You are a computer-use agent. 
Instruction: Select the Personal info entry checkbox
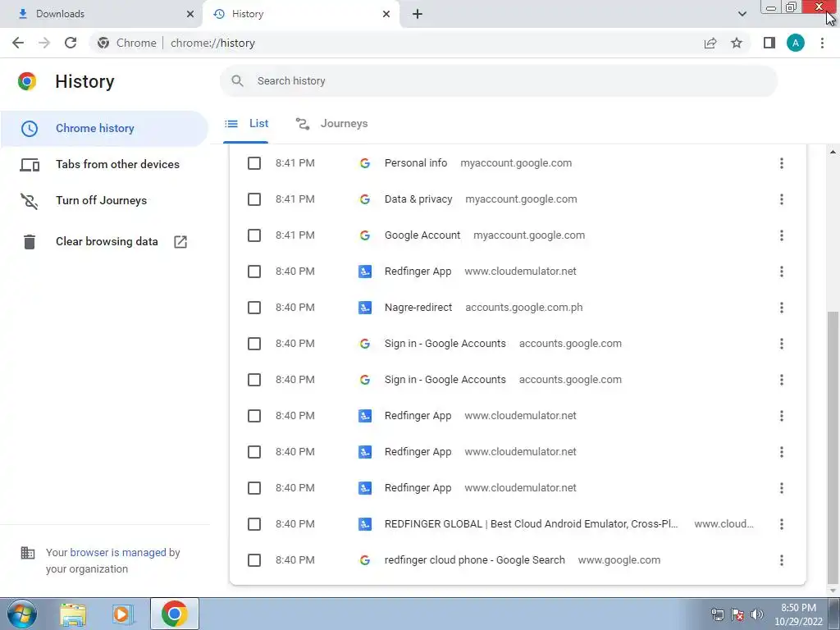[254, 163]
